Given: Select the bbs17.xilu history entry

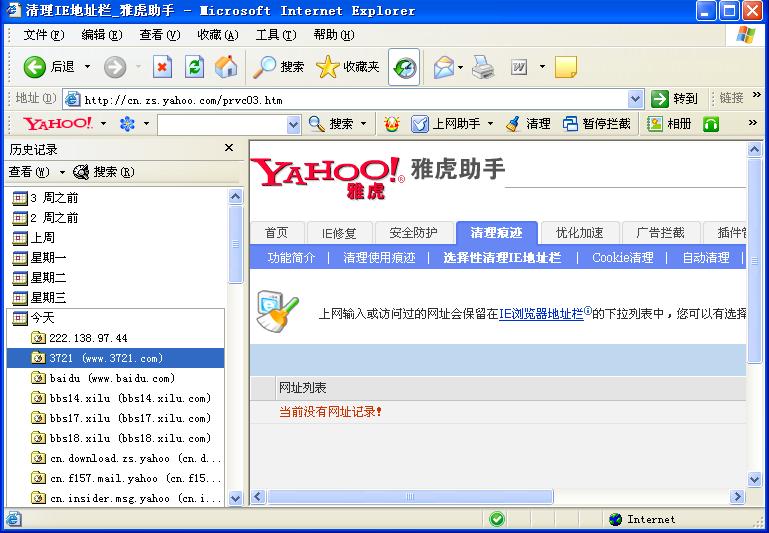Looking at the screenshot, I should [121, 418].
